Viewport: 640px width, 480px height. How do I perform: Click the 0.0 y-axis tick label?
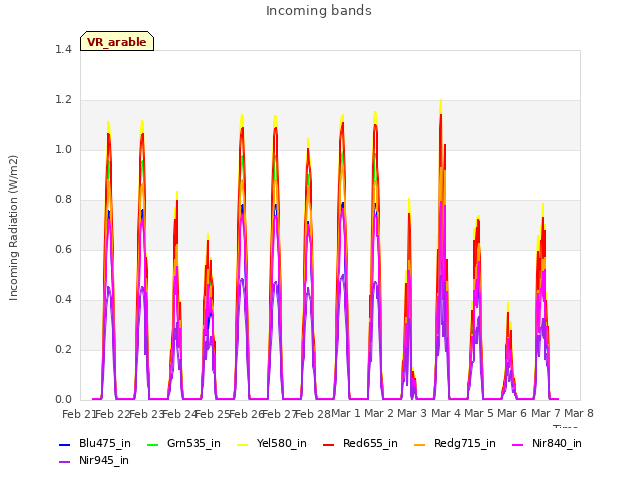point(63,400)
